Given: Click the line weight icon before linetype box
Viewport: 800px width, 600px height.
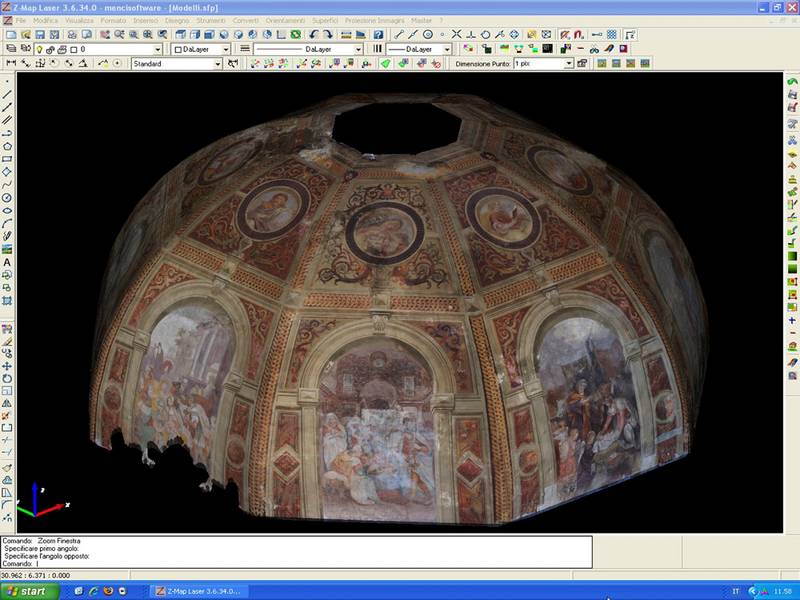Looking at the screenshot, I should click(x=245, y=49).
